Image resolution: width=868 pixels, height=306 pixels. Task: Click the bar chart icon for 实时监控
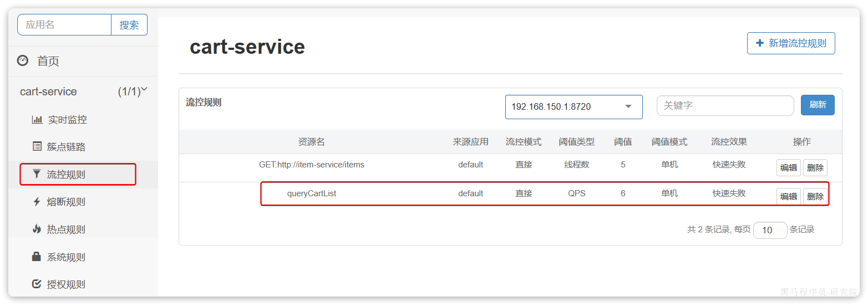(37, 119)
